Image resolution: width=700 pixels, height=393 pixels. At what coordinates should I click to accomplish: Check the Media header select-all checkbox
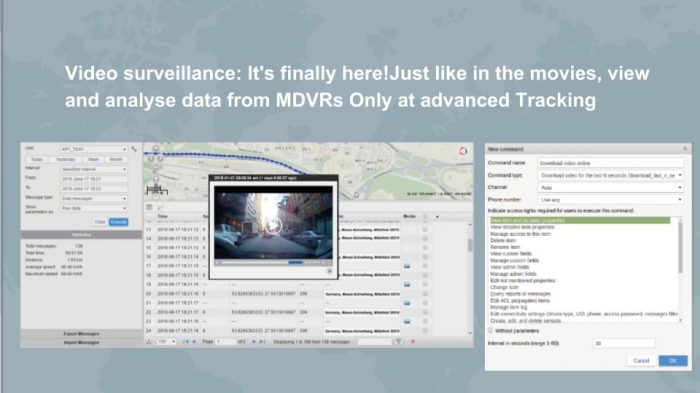tap(425, 217)
